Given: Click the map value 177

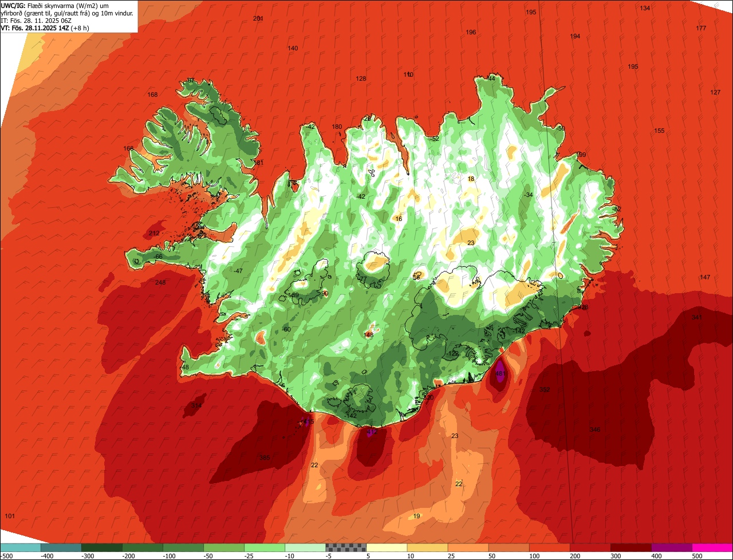Looking at the screenshot, I should tap(701, 28).
